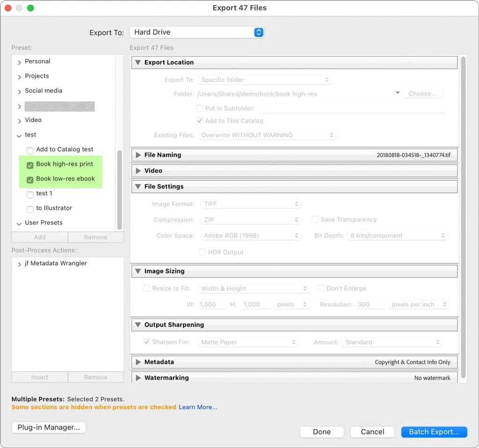
Task: Open the sharpening Amount Standard dropdown
Action: pyautogui.click(x=392, y=342)
